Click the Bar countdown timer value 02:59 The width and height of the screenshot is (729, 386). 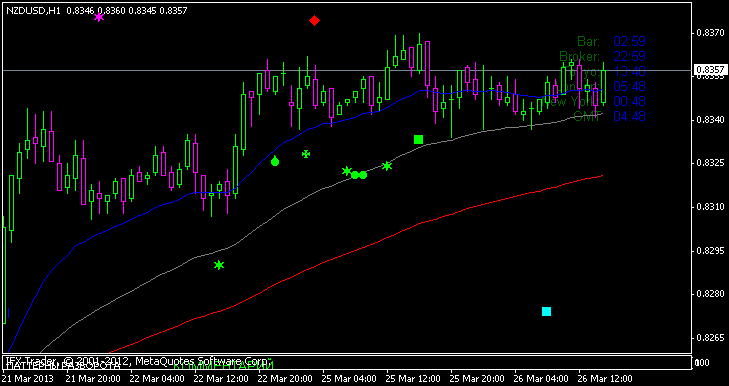(x=630, y=41)
